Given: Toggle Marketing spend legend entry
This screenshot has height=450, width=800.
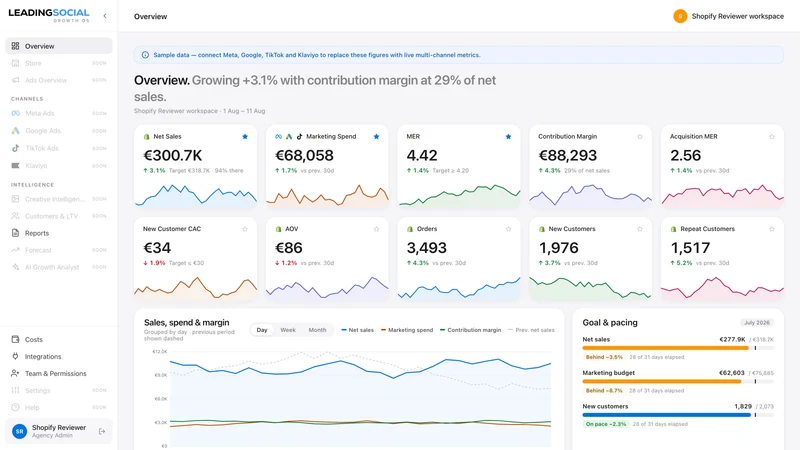Looking at the screenshot, I should pos(407,330).
